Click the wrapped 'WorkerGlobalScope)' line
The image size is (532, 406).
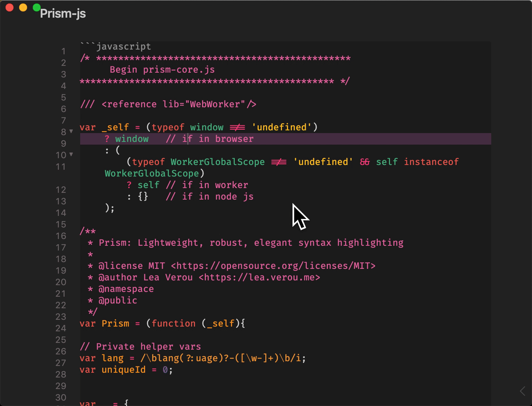pos(155,173)
